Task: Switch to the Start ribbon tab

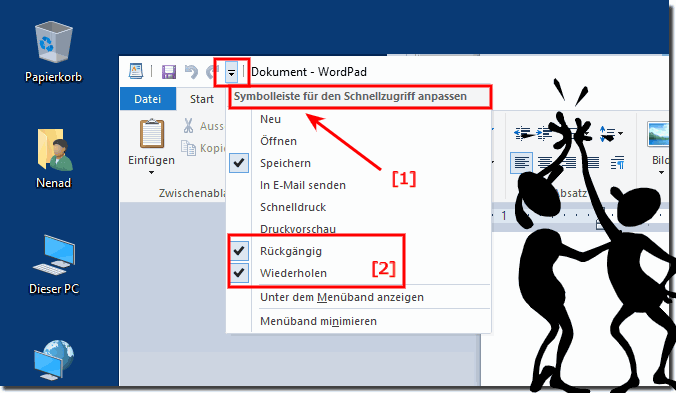Action: tap(202, 99)
